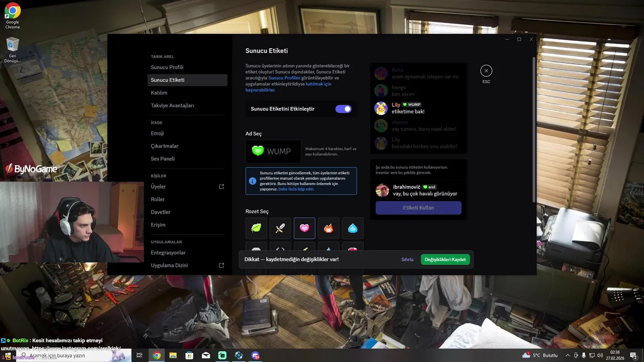The image size is (644, 362).
Task: Open the Mail app in the taskbar
Action: 206,355
